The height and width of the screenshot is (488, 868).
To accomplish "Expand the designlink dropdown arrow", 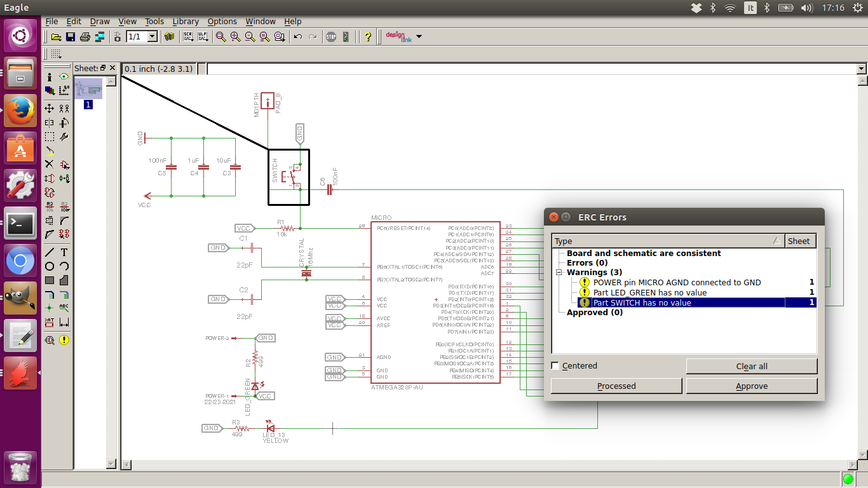I will (x=419, y=37).
